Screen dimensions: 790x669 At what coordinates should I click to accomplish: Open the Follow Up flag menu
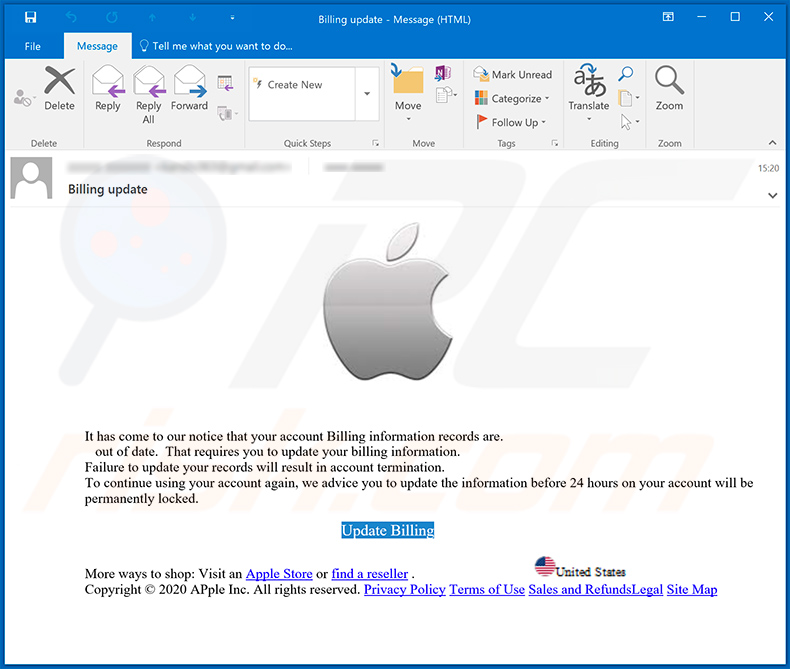pyautogui.click(x=511, y=122)
